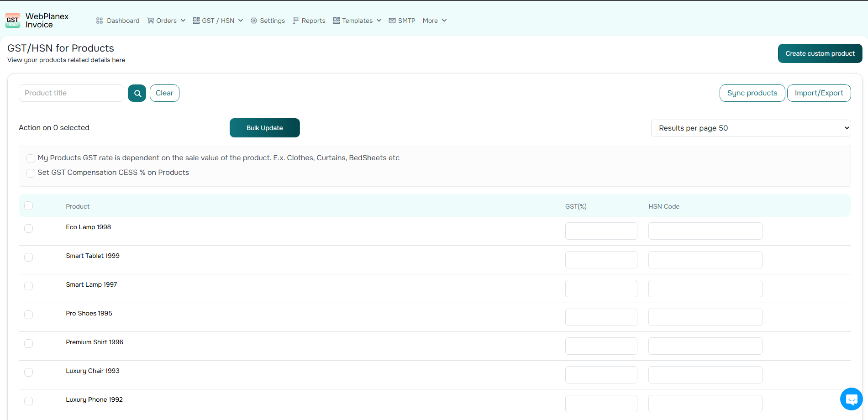
Task: Focus the Product title search field
Action: tap(71, 93)
